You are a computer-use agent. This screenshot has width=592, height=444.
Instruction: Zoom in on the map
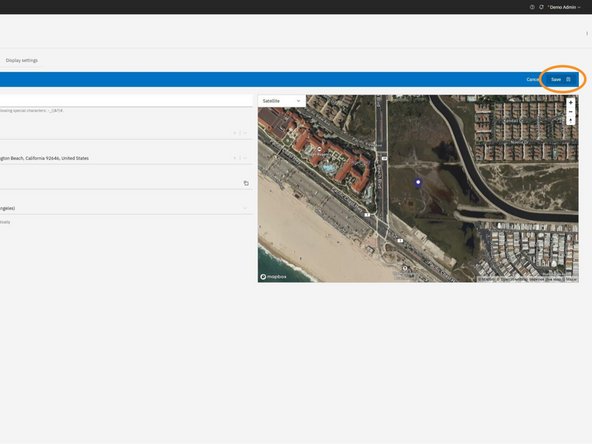570,102
